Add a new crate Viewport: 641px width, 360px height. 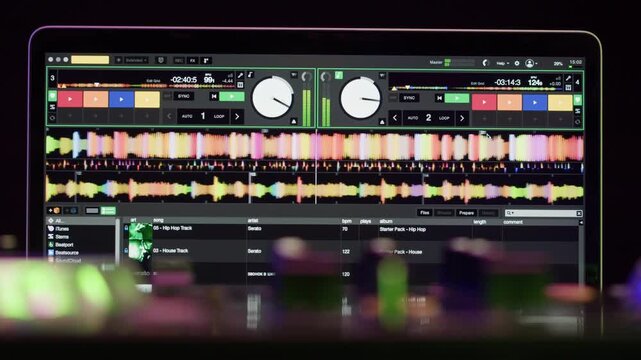tap(54, 210)
